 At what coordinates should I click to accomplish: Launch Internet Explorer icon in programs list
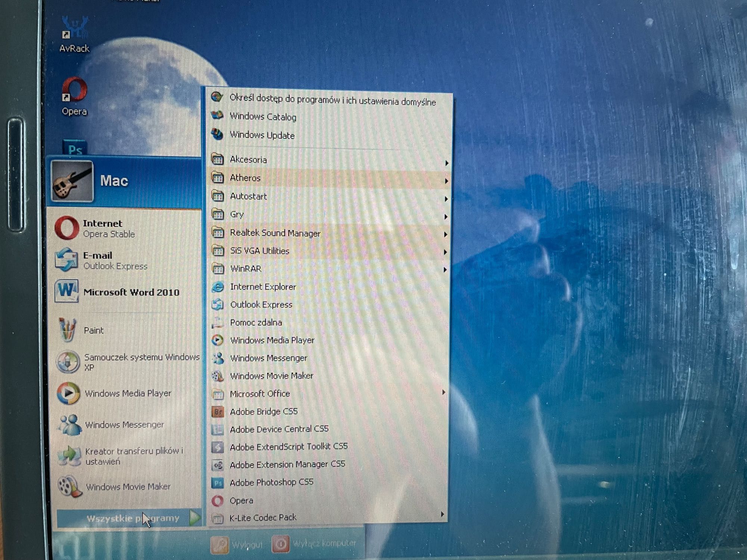(x=218, y=287)
